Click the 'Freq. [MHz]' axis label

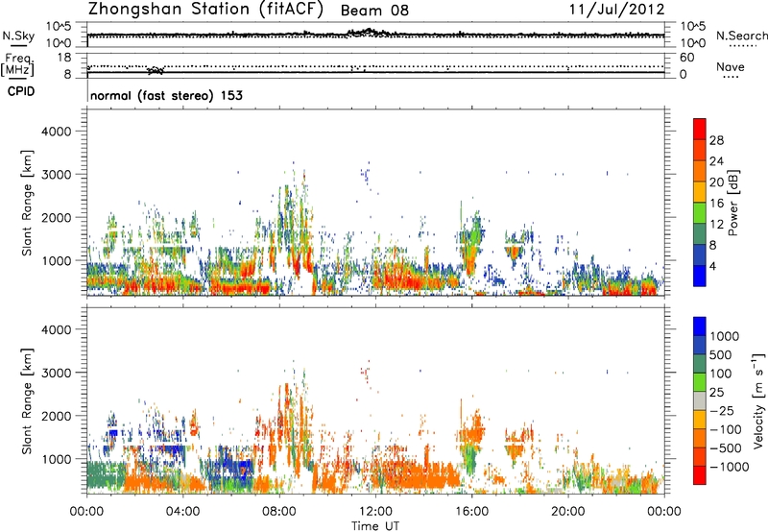[17, 64]
